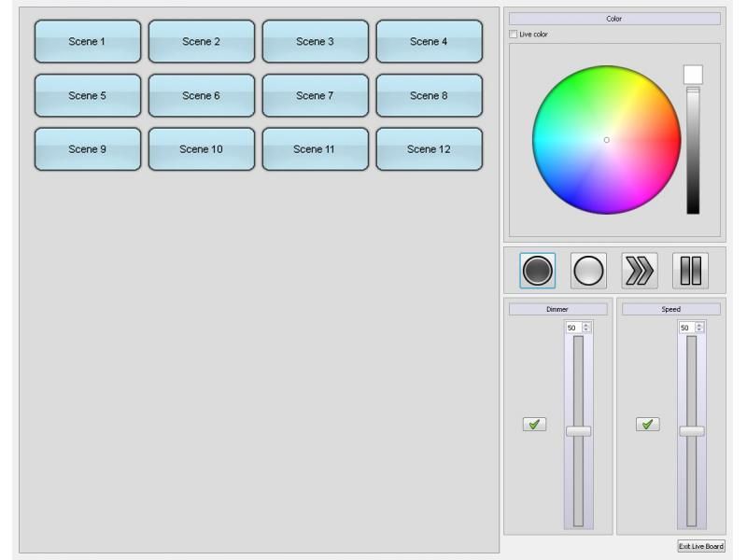Enable the Live color checkbox
Image resolution: width=747 pixels, height=560 pixels.
(513, 35)
